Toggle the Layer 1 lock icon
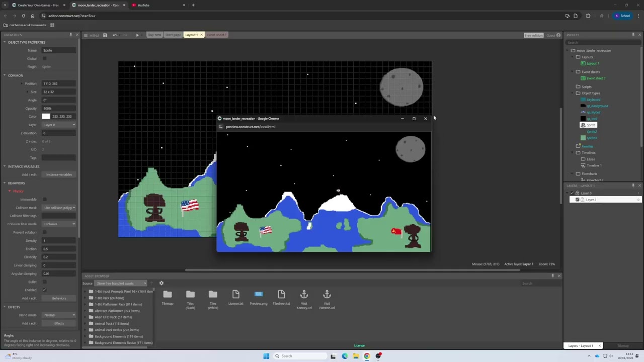 click(x=583, y=200)
